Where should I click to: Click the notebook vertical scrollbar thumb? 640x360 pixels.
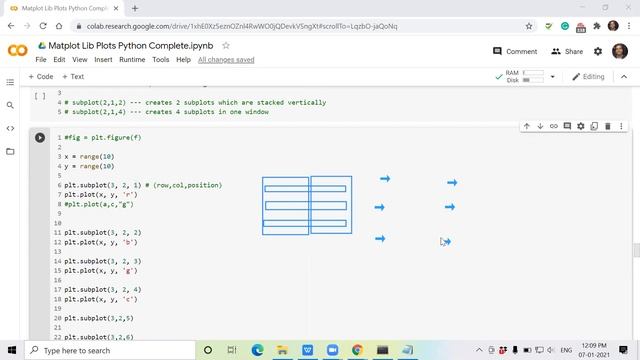636,250
